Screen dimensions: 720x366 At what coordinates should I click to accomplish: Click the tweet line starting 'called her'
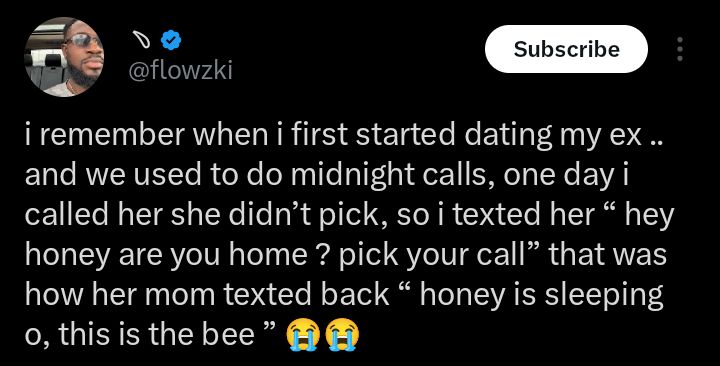point(349,215)
